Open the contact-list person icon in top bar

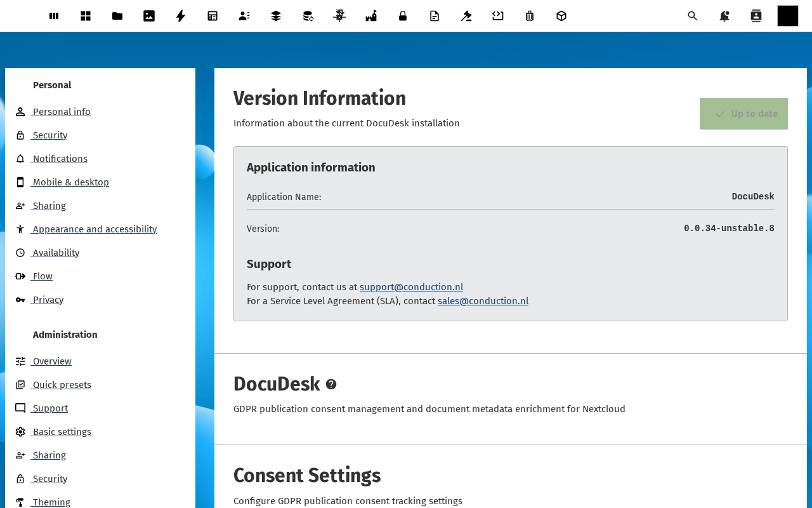tap(244, 16)
